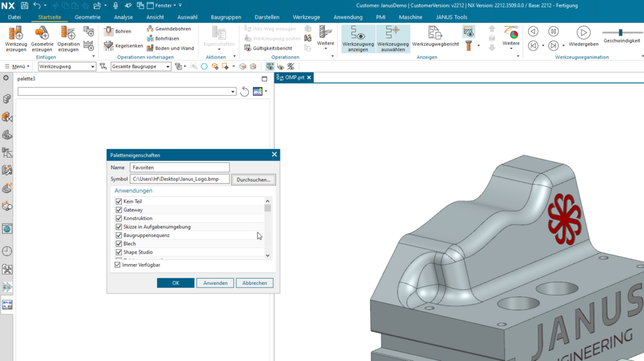The height and width of the screenshot is (361, 644).
Task: Switch to the Analyse tab
Action: click(123, 18)
